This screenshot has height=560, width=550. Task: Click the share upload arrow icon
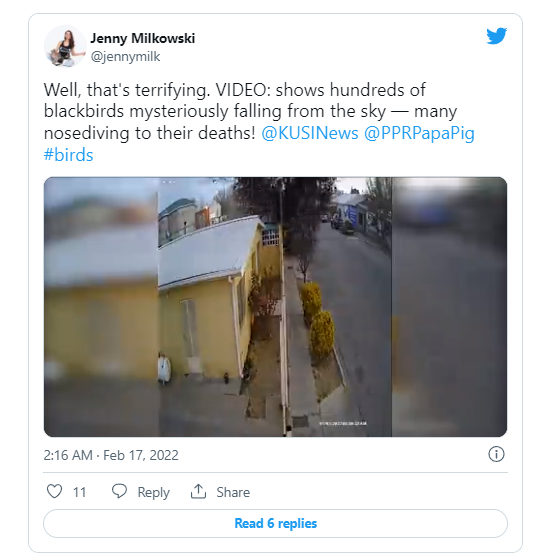[198, 491]
